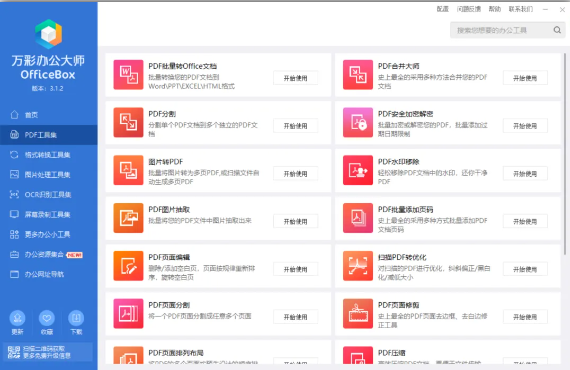Start using PDF批量转Office文档
Viewport: 570px width, 370px height.
[x=296, y=78]
